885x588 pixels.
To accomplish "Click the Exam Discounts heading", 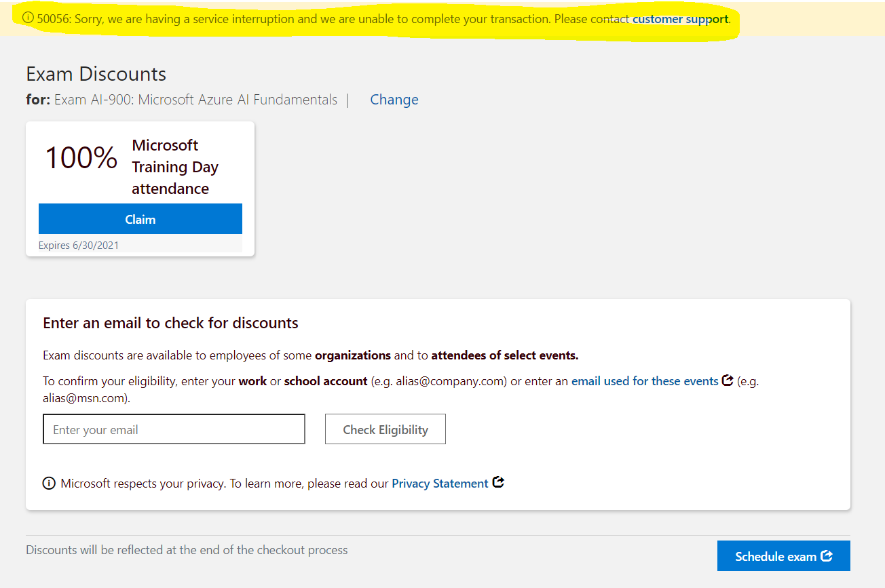I will (x=96, y=74).
